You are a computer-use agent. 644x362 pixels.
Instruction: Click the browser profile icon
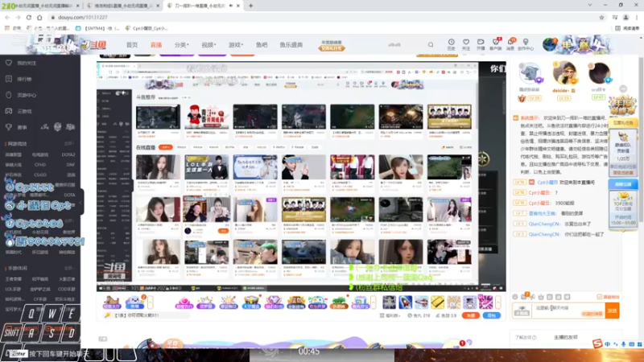626,17
